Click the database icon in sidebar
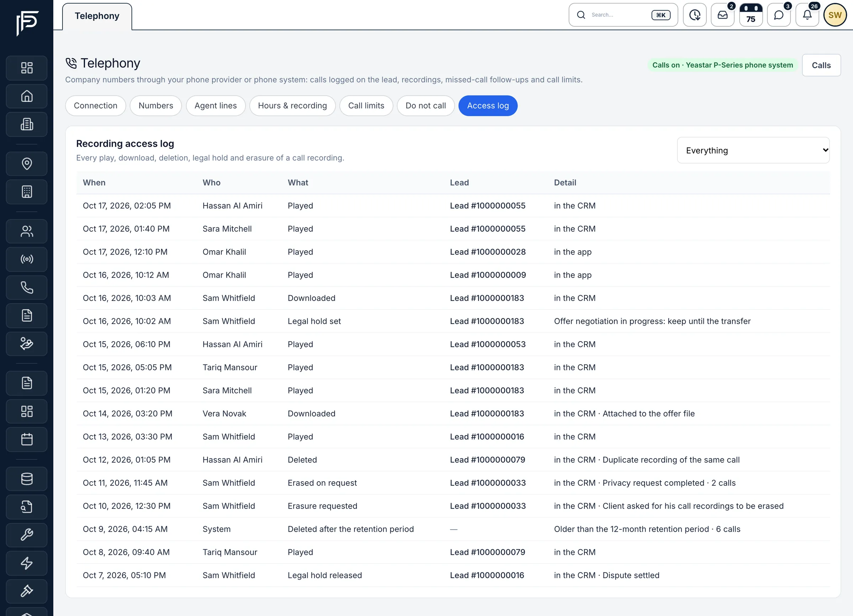 [27, 479]
